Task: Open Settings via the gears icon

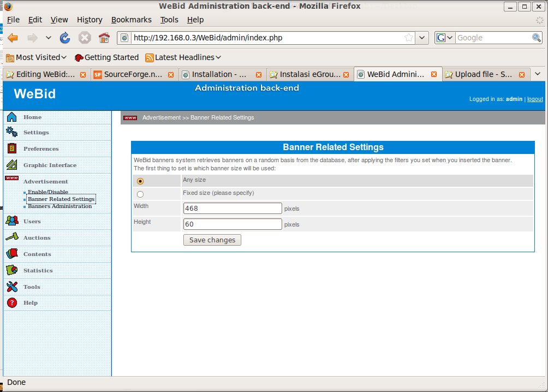Action: coord(11,132)
